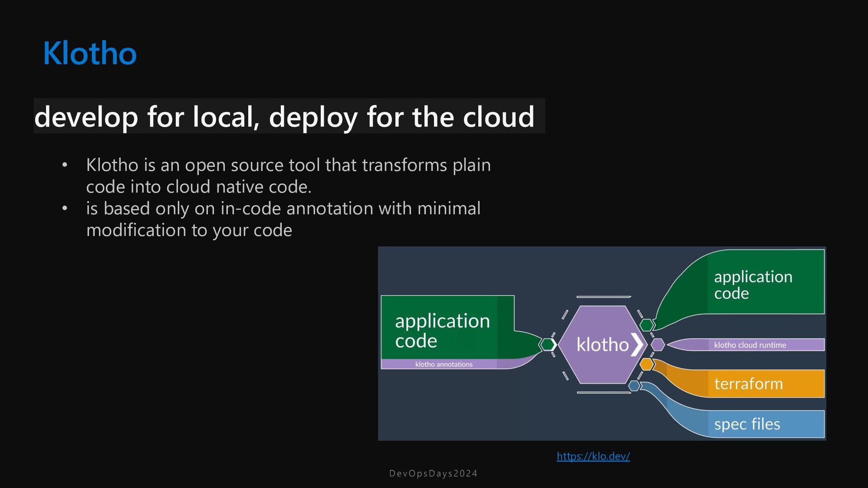The image size is (868, 488).
Task: Click the 'Klotho is an open source tool' bullet
Action: pyautogui.click(x=288, y=176)
